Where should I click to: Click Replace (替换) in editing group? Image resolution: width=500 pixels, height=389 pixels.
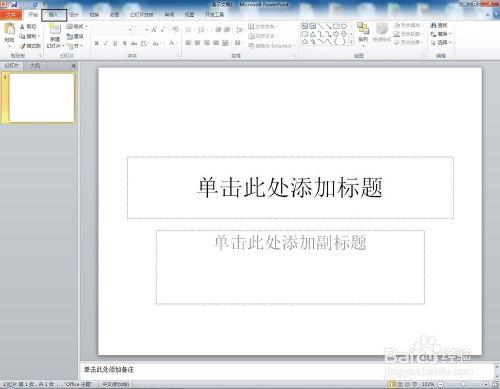pyautogui.click(x=440, y=34)
